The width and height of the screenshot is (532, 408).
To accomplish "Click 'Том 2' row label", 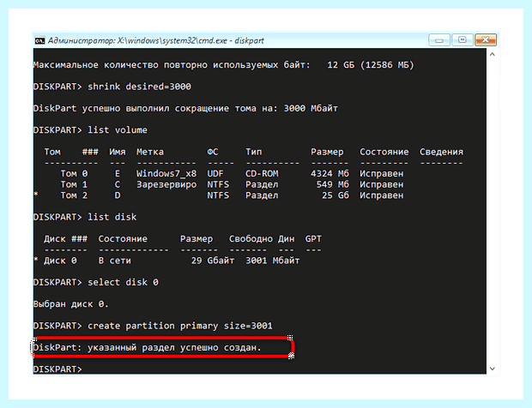I will coord(74,195).
